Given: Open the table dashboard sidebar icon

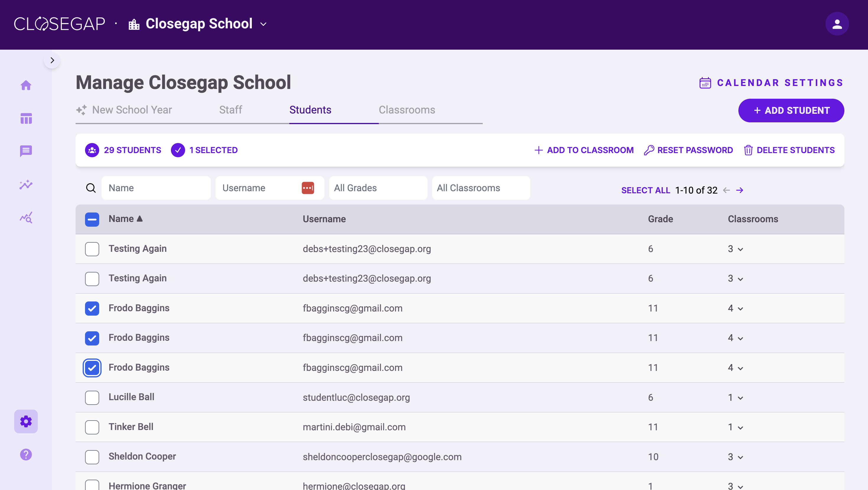Looking at the screenshot, I should point(26,119).
